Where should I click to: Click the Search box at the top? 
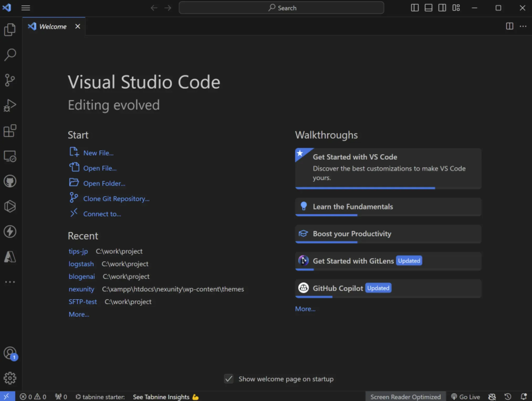point(281,8)
